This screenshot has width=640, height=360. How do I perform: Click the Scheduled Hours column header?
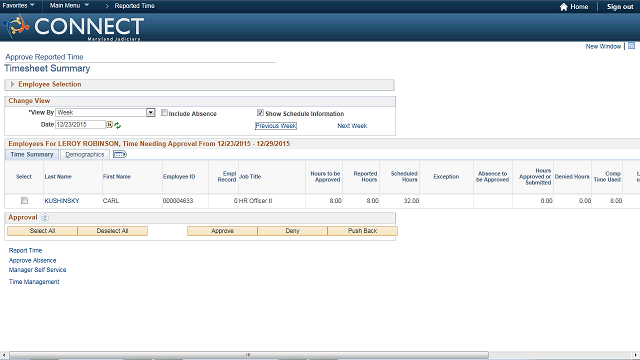click(x=404, y=177)
